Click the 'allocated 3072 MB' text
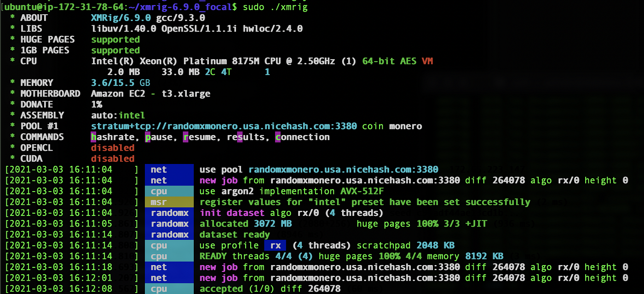 tap(246, 224)
